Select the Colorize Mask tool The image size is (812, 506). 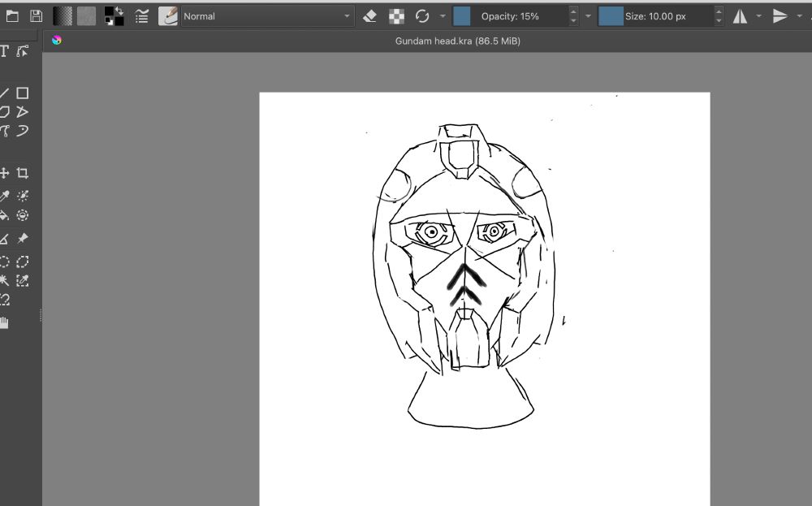[22, 196]
